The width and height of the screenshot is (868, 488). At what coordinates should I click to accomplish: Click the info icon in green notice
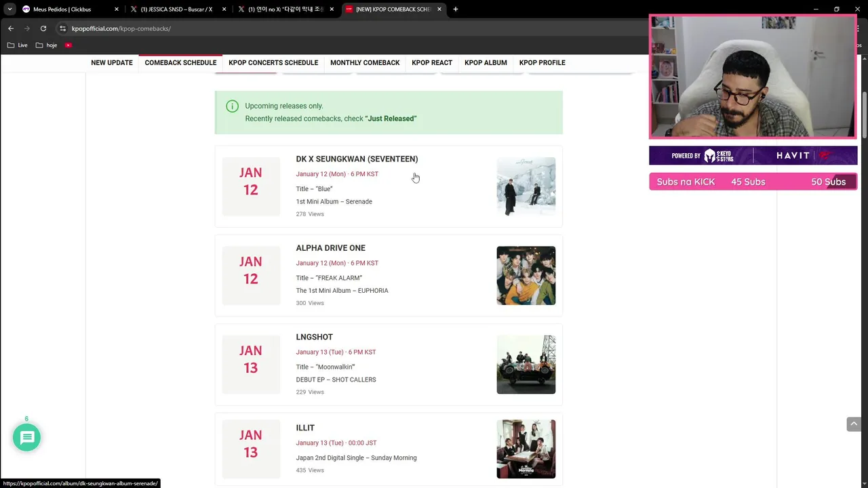pyautogui.click(x=232, y=106)
